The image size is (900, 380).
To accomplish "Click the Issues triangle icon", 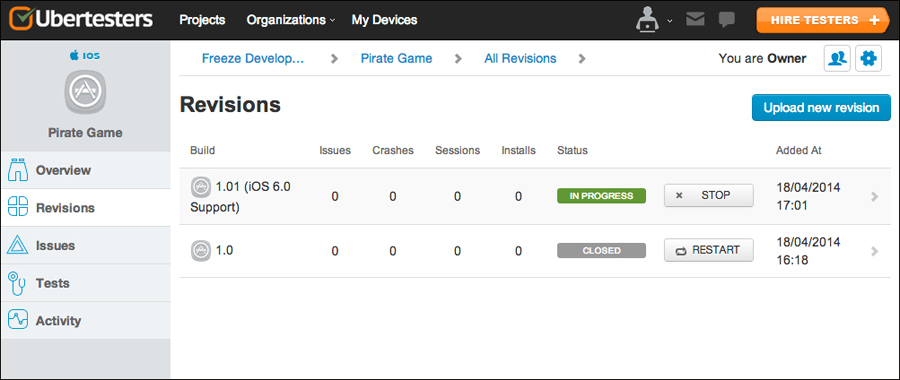I will point(18,245).
